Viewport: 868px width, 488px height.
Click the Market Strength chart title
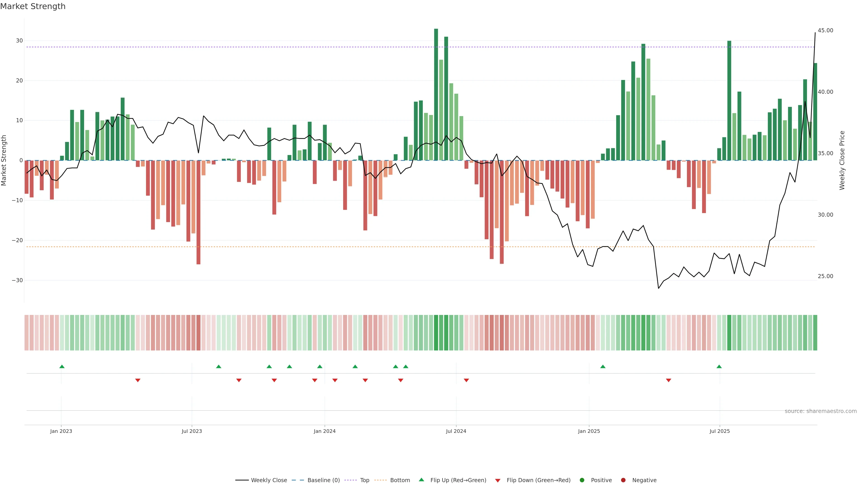33,6
